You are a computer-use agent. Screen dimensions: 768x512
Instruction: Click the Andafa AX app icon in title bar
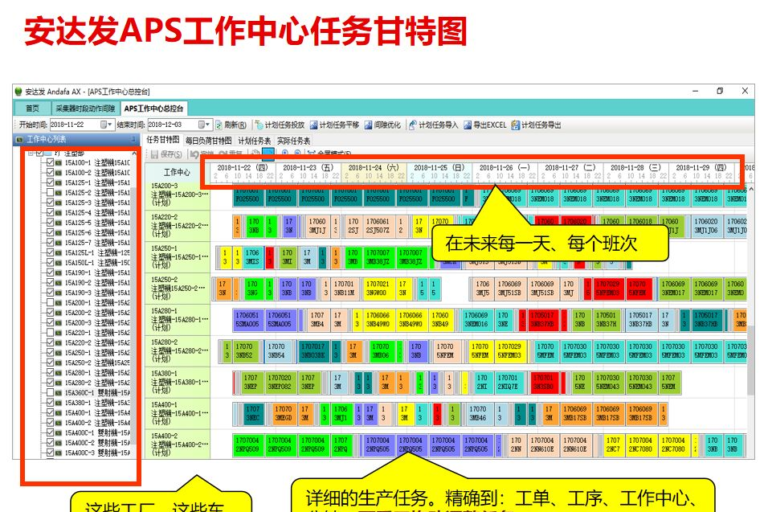19,92
